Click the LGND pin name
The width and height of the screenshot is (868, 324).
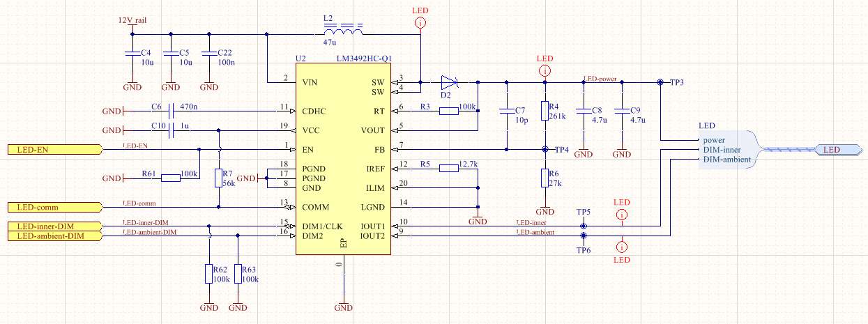coord(374,207)
